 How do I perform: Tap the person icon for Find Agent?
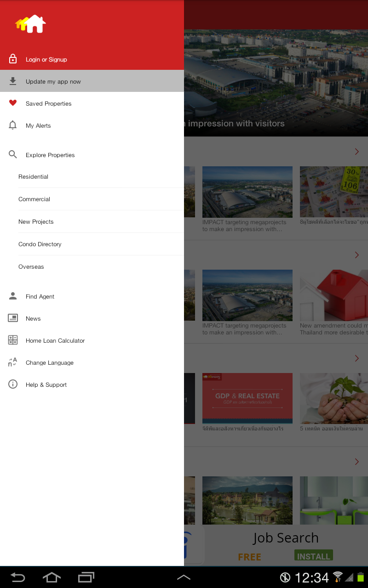[13, 296]
